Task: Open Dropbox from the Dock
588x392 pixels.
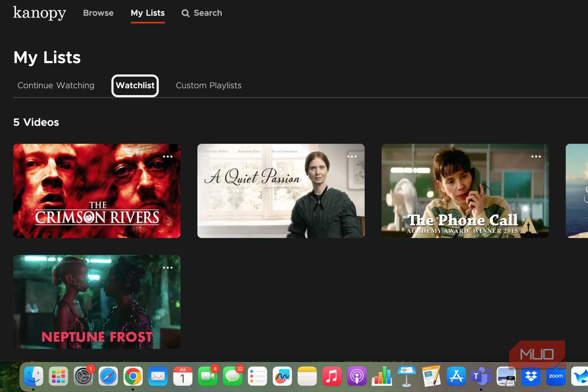Action: [x=531, y=376]
